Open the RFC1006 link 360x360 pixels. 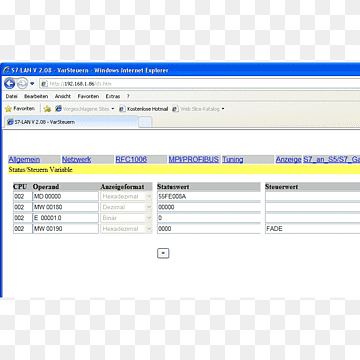pos(131,159)
